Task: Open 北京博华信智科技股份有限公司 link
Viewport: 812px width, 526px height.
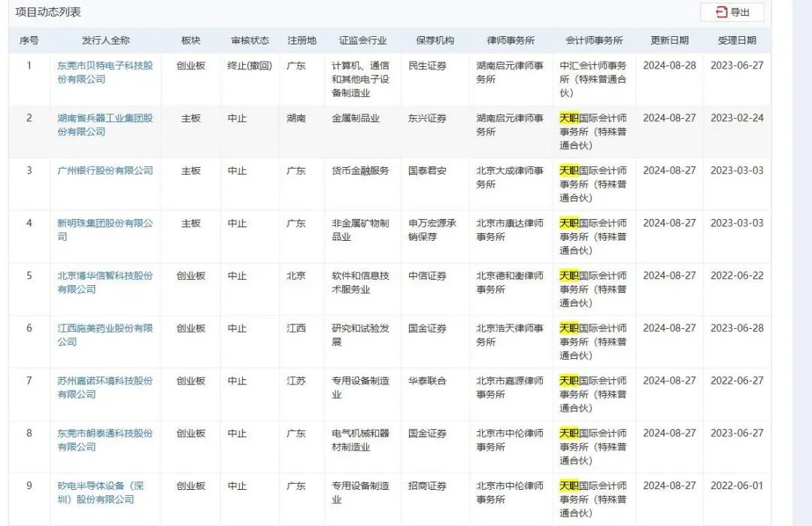Action: point(105,282)
